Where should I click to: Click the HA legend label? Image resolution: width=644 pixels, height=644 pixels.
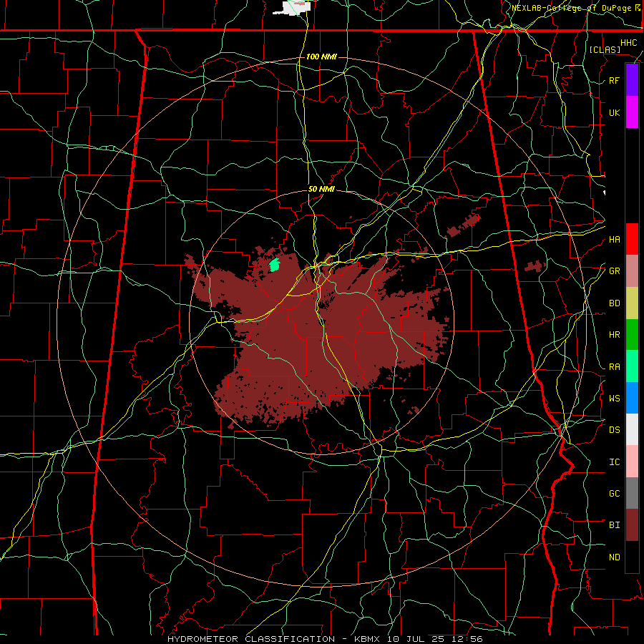click(x=614, y=240)
